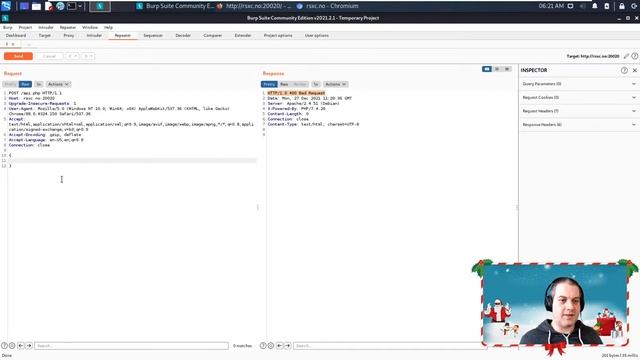Select Render view in the Response panel
Viewport: 640px width, 360px height.
point(300,84)
